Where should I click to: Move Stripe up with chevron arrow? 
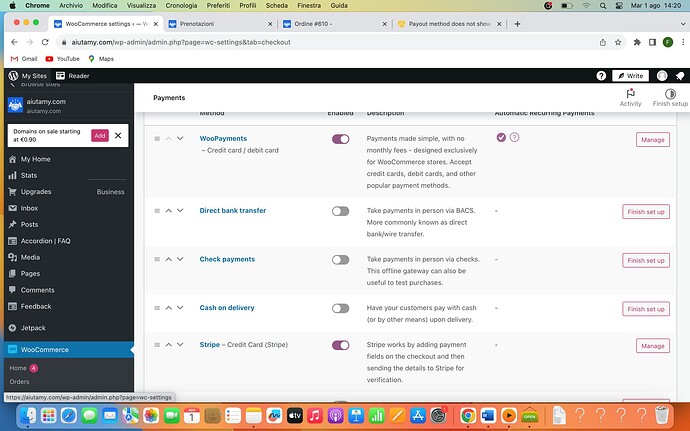(x=169, y=344)
